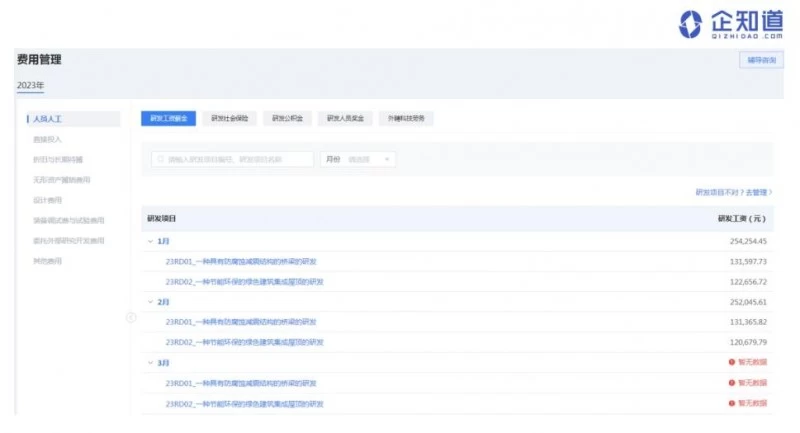Click the sidebar collapse circle arrow icon
This screenshot has height=433, width=800.
130,318
